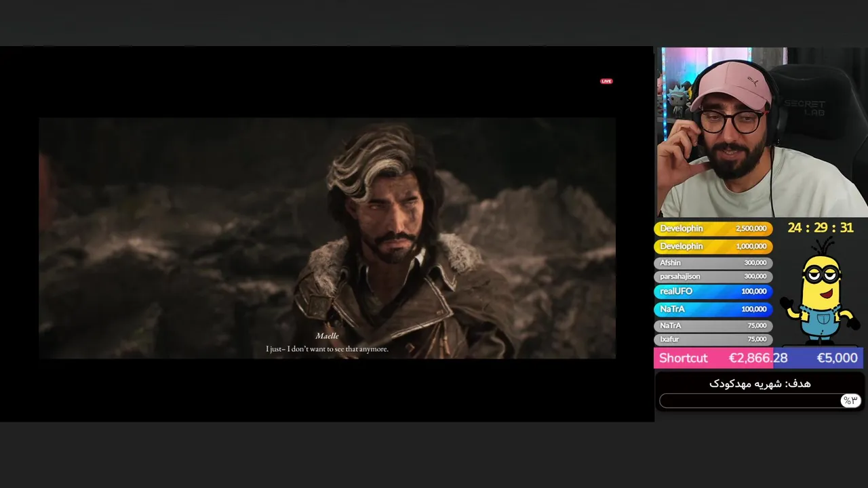Click the Shortcut donation goal label
868x488 pixels.
(x=683, y=358)
